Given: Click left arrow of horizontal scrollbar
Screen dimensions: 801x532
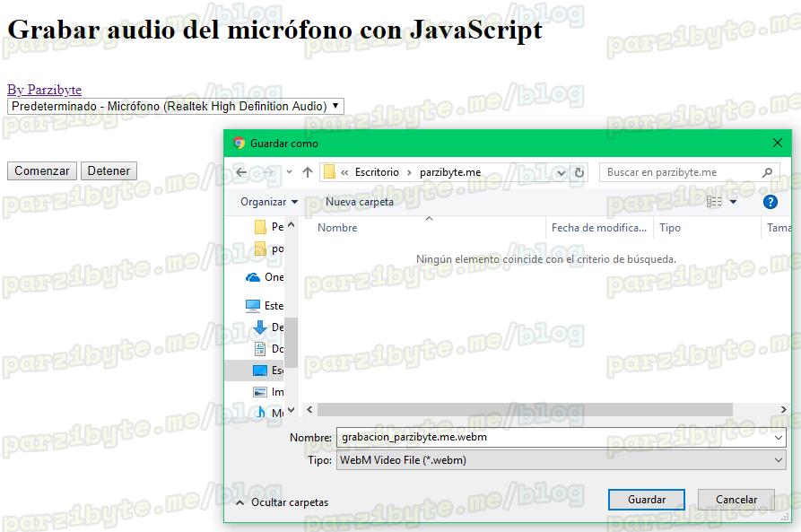Looking at the screenshot, I should point(309,409).
